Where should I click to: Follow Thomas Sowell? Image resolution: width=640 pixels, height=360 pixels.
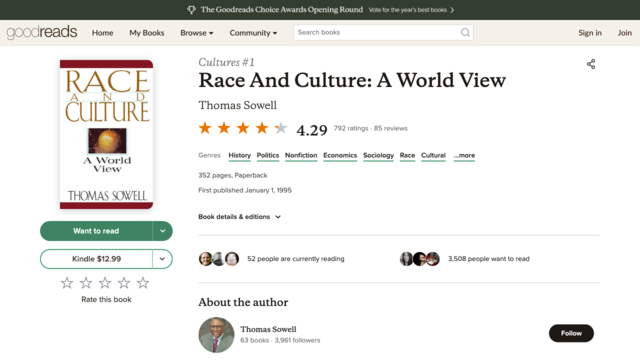[571, 333]
